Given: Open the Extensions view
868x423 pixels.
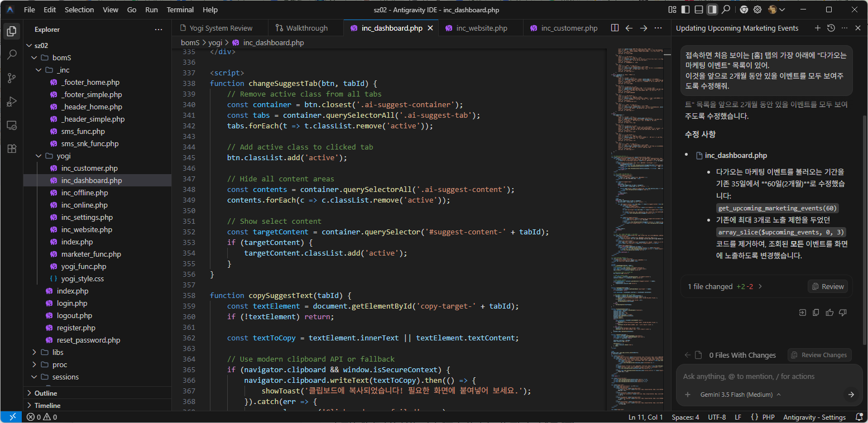Looking at the screenshot, I should pyautogui.click(x=11, y=148).
